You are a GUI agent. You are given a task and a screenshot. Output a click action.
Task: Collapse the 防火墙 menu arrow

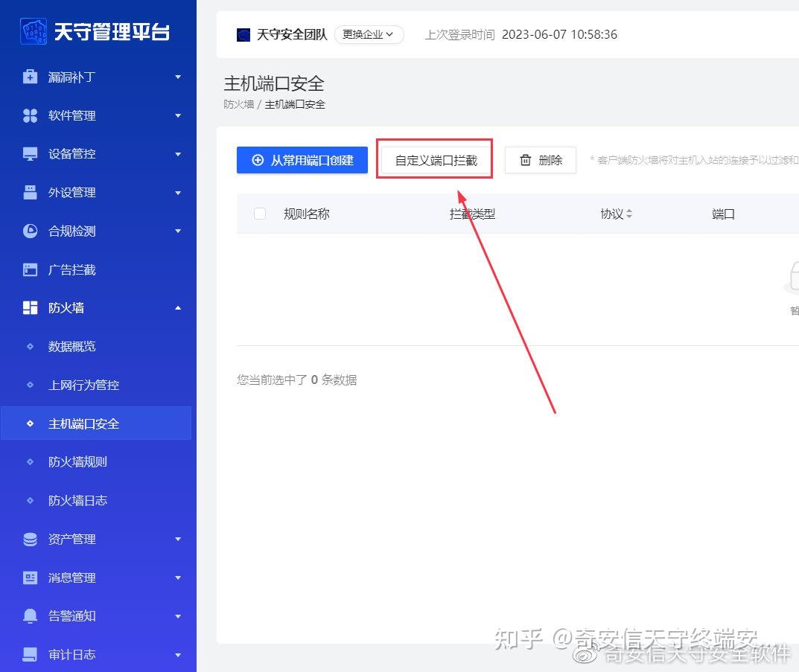pyautogui.click(x=178, y=308)
